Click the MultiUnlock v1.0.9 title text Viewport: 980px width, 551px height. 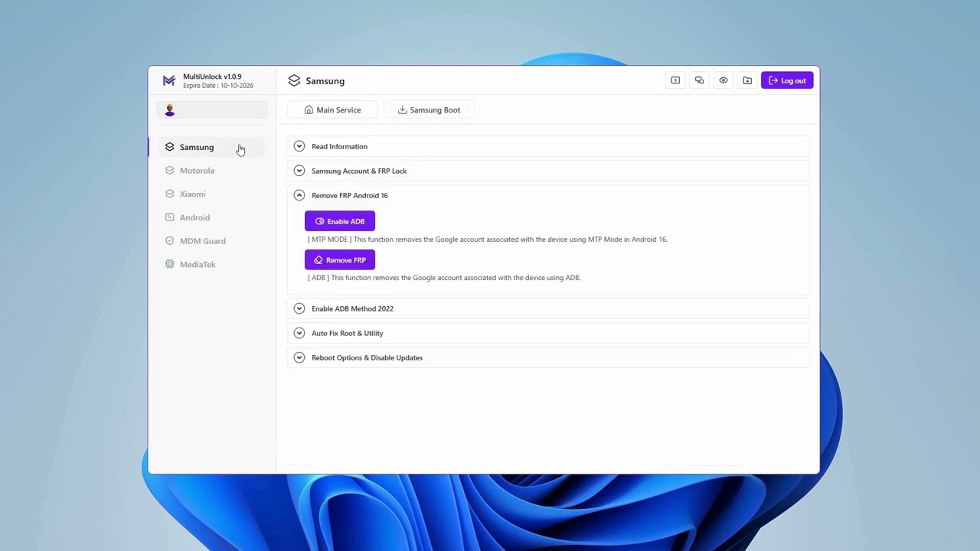[x=212, y=77]
